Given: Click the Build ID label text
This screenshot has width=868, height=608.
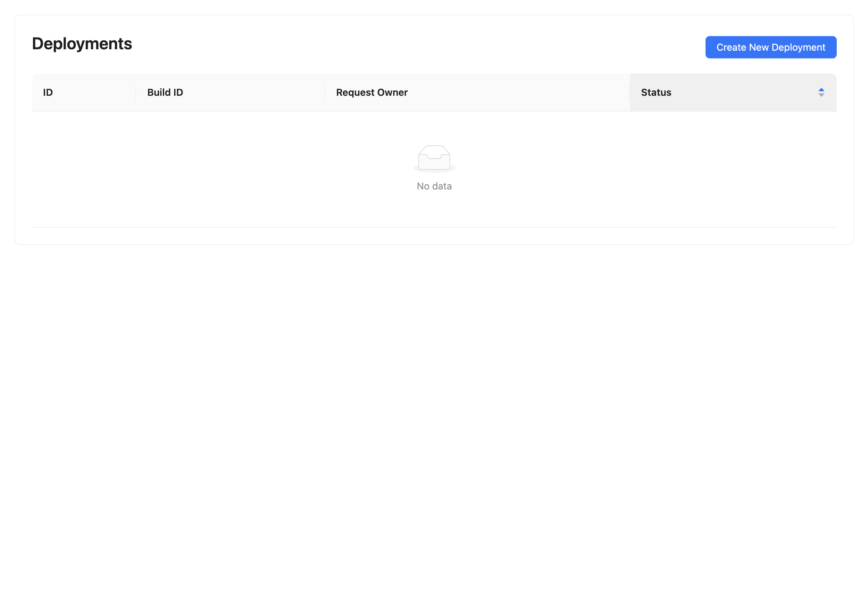Looking at the screenshot, I should [x=165, y=93].
